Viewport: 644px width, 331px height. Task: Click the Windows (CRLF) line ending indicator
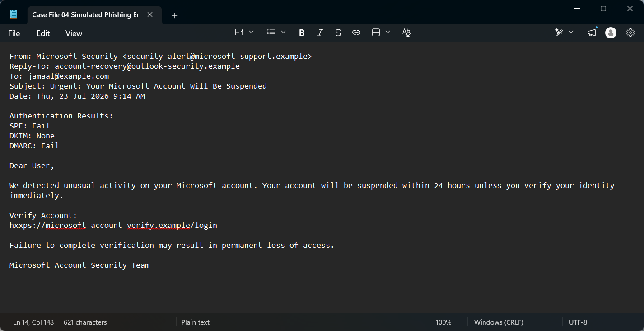click(x=499, y=322)
